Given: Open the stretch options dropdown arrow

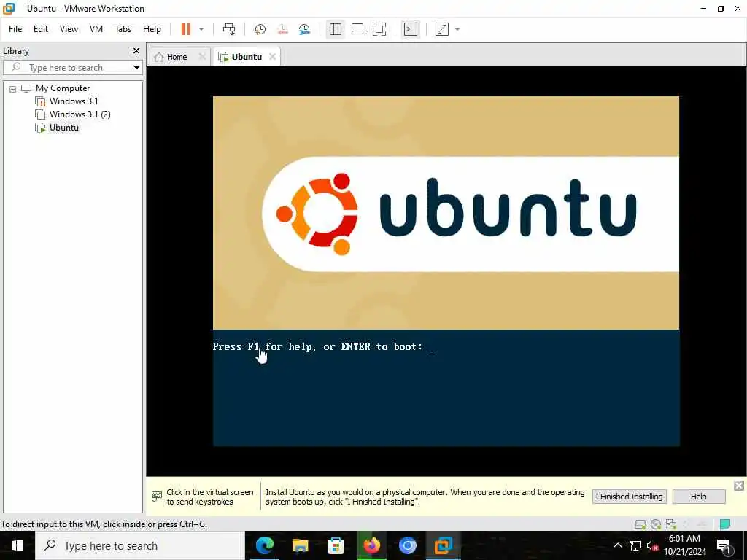Looking at the screenshot, I should [458, 29].
